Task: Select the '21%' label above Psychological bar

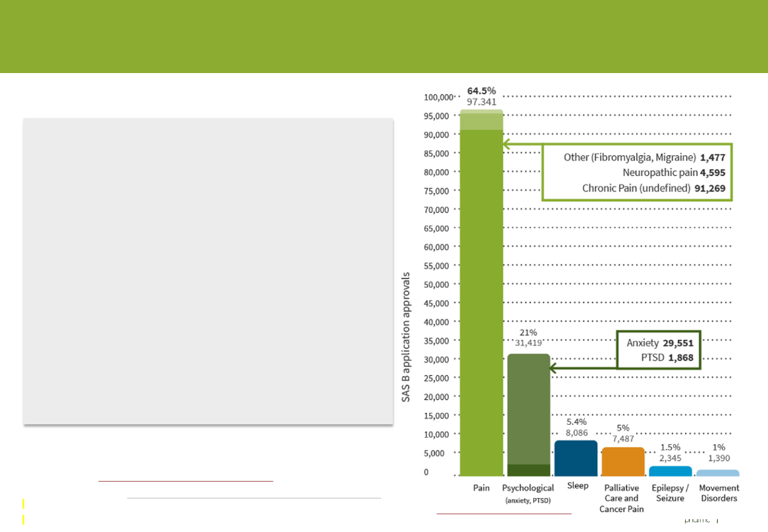Action: [528, 332]
